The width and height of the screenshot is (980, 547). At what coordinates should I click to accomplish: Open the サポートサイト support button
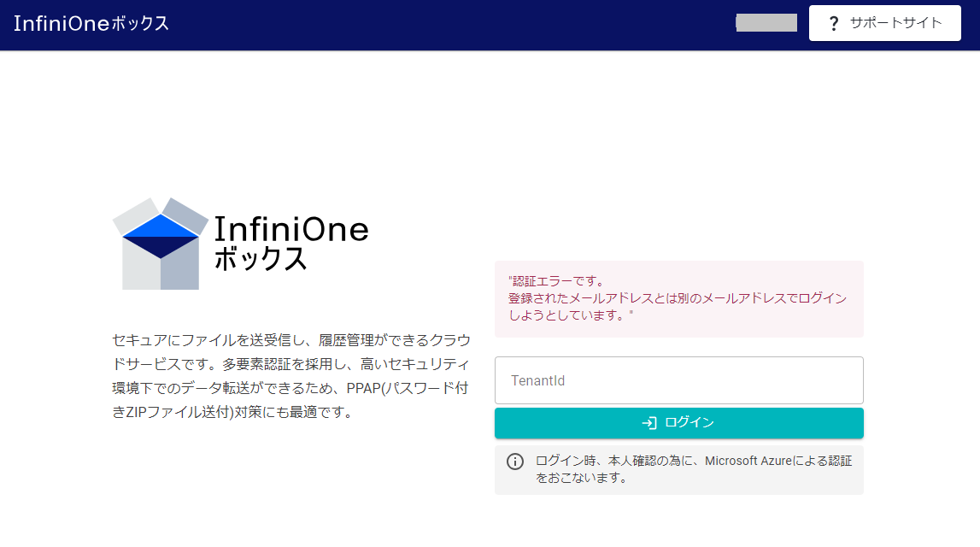pyautogui.click(x=884, y=23)
